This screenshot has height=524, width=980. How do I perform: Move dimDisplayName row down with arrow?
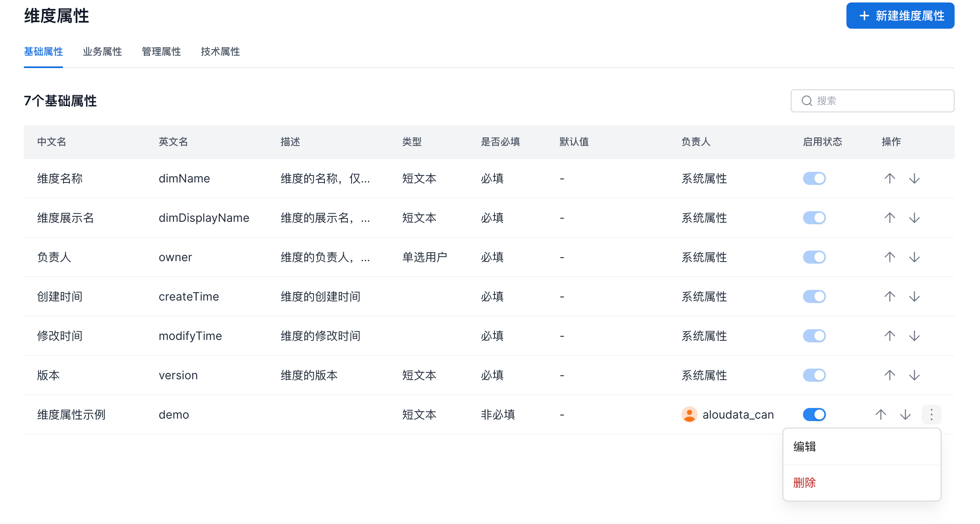pos(914,218)
